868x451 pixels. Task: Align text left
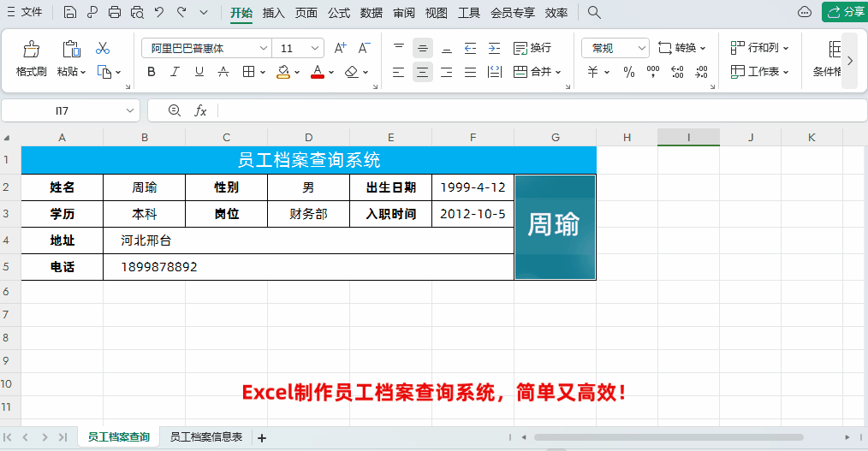399,72
